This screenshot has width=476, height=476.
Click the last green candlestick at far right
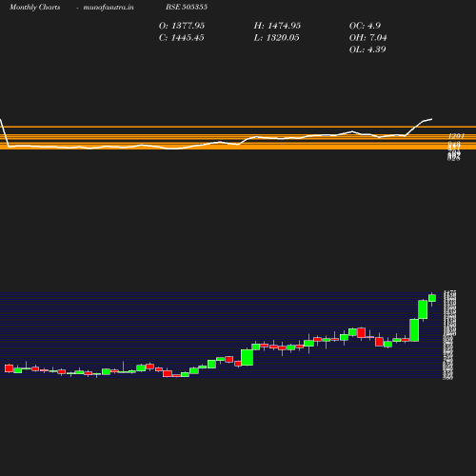click(432, 298)
